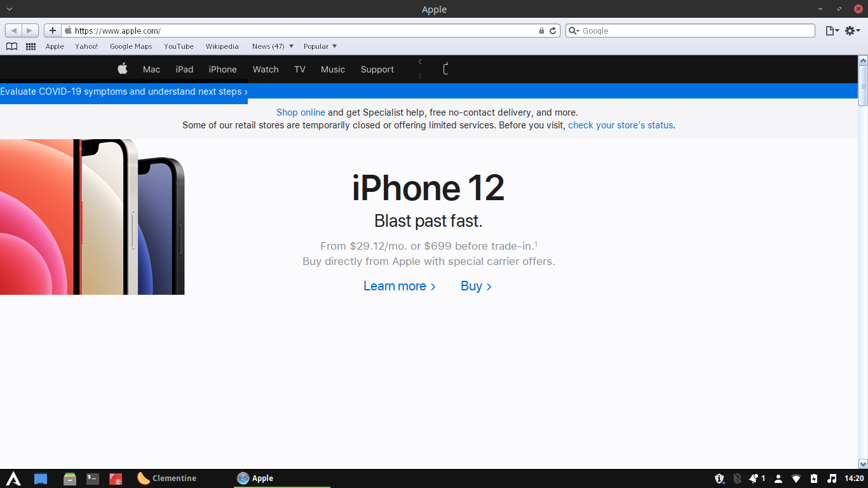Maximize the Apple browser window
868x488 pixels.
(x=839, y=9)
